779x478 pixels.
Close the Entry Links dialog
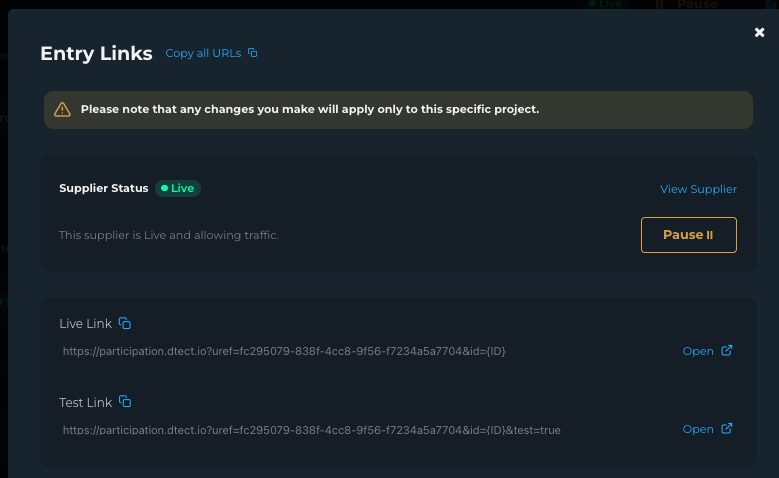pyautogui.click(x=759, y=33)
